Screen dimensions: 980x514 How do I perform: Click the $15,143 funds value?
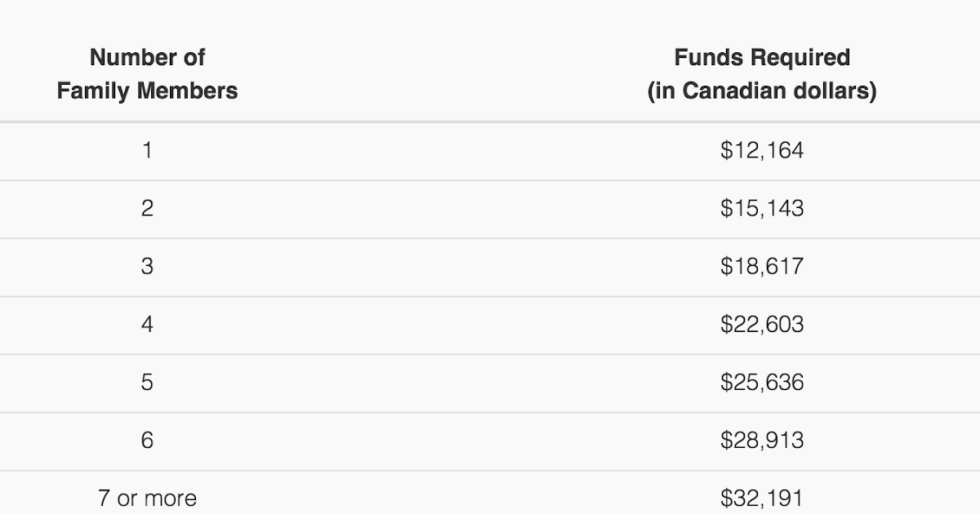pos(761,209)
